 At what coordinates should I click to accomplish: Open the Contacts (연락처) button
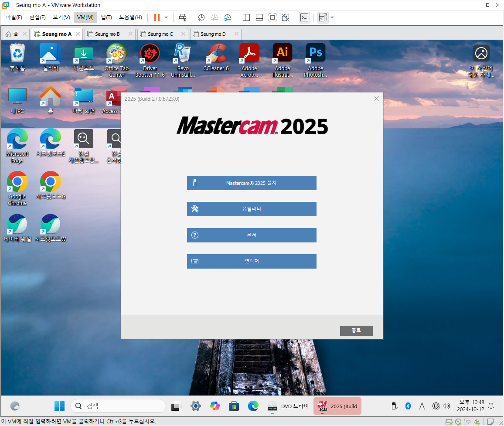tap(252, 261)
